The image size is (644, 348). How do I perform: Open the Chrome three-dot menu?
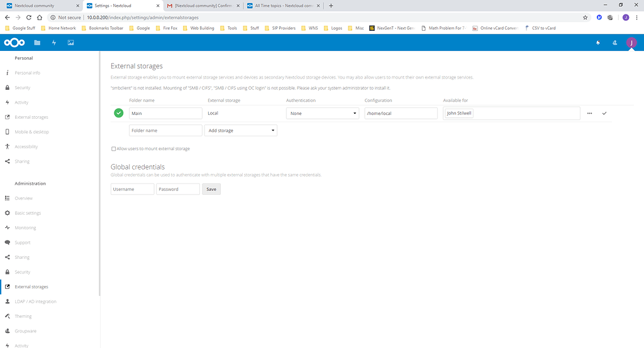(636, 18)
